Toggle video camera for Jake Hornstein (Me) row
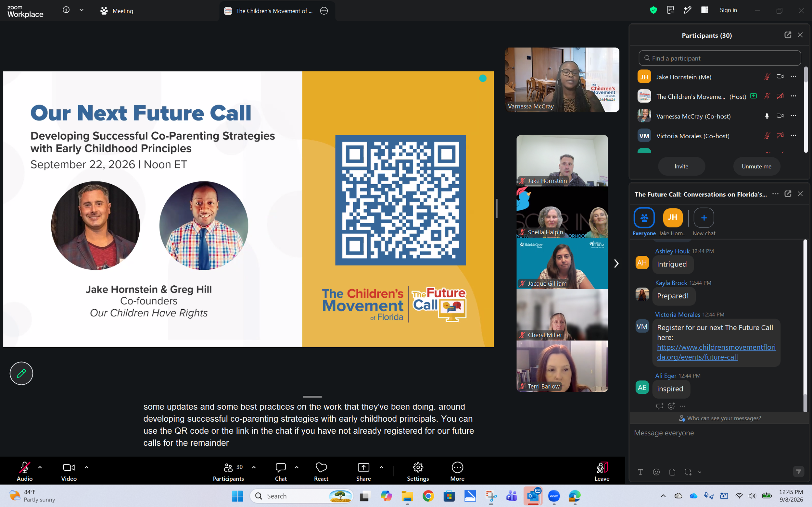 pyautogui.click(x=780, y=77)
